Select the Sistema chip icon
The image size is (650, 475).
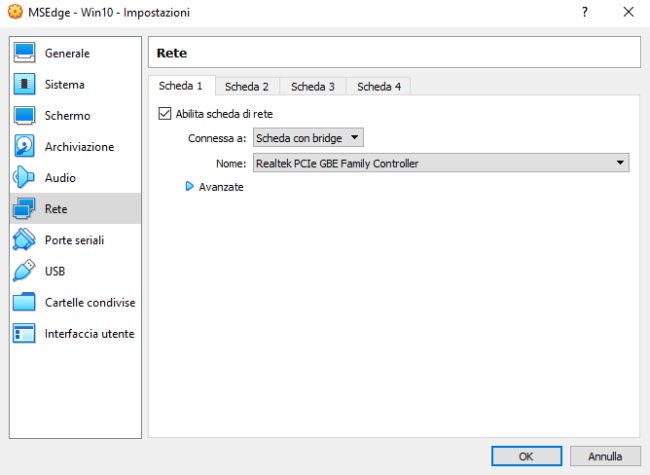[25, 85]
